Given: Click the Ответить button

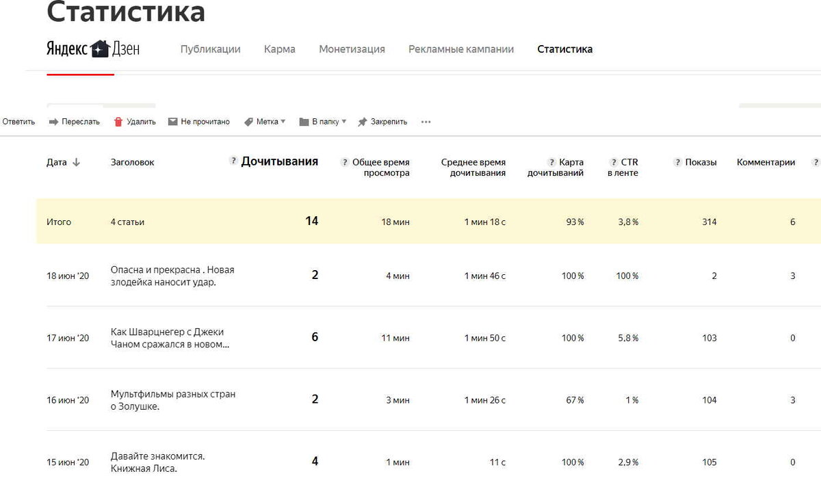Looking at the screenshot, I should (x=17, y=121).
